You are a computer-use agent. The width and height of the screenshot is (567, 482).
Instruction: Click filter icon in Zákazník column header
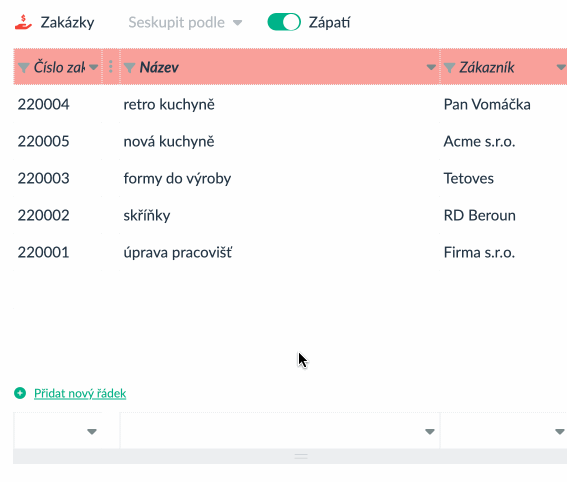449,67
